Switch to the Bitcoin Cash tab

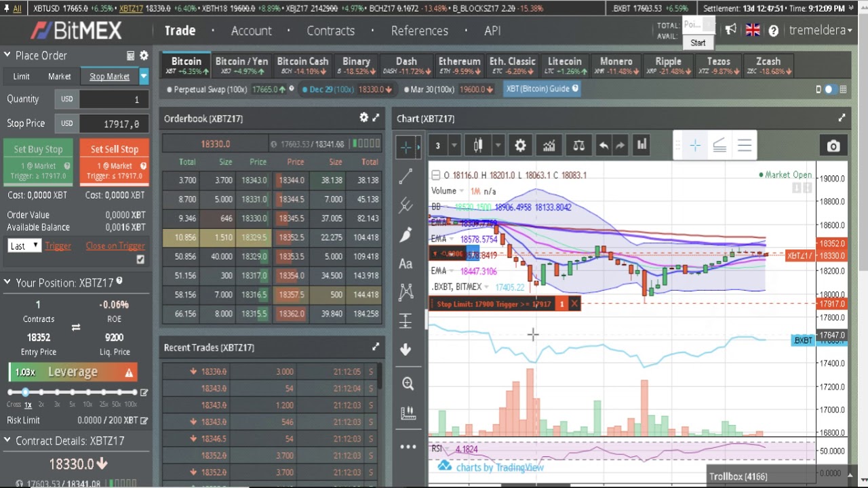click(x=302, y=65)
